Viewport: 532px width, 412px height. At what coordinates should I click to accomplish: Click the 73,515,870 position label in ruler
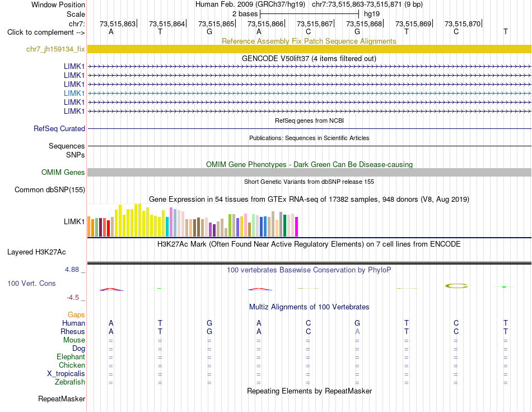[462, 24]
